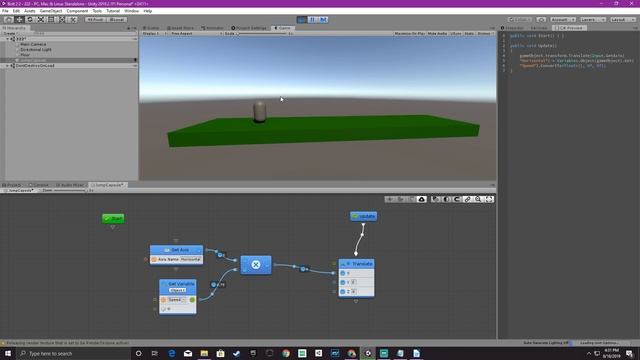Select the Rect transform tool
640x360 pixels.
click(x=51, y=20)
